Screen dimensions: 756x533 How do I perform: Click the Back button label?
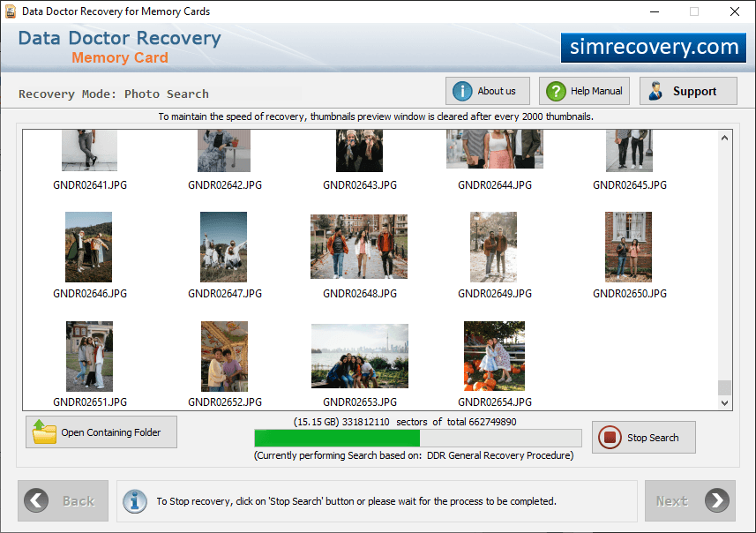click(79, 501)
